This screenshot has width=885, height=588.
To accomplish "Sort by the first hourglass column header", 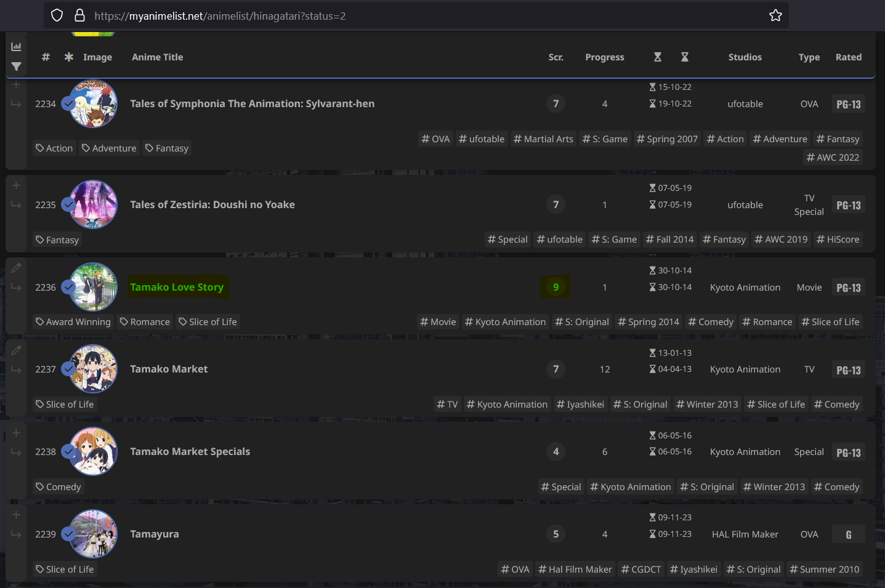I will (658, 57).
